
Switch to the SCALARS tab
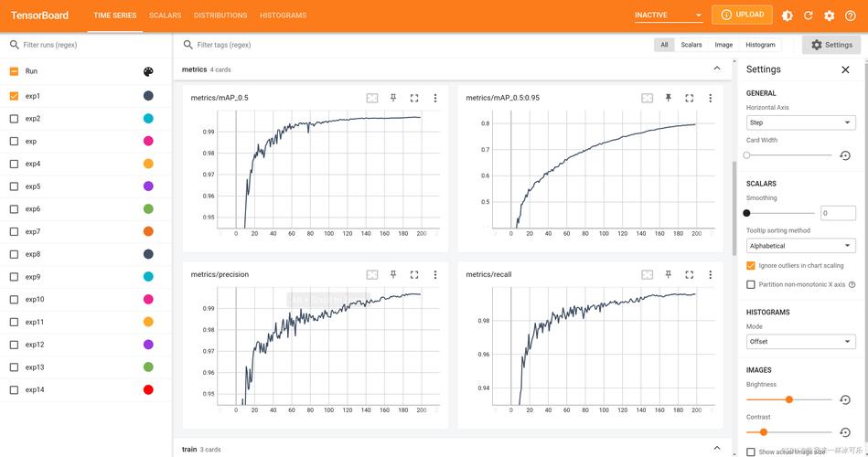click(165, 16)
